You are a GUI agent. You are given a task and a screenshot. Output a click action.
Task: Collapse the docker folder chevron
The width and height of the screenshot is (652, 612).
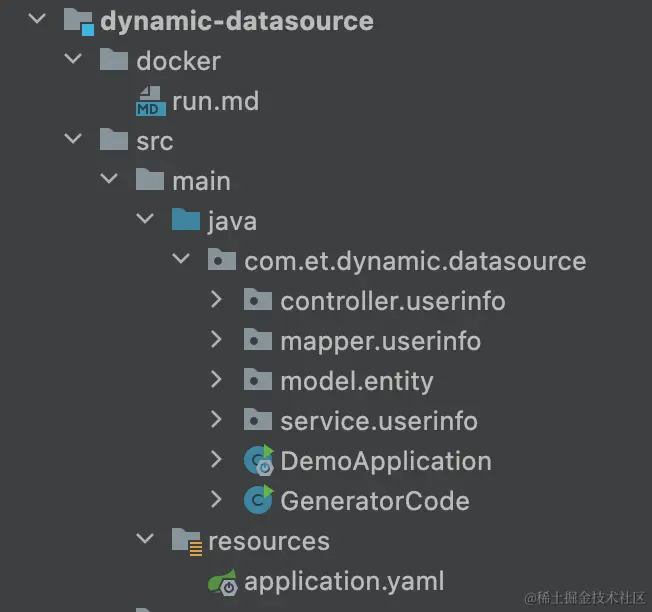pyautogui.click(x=73, y=60)
